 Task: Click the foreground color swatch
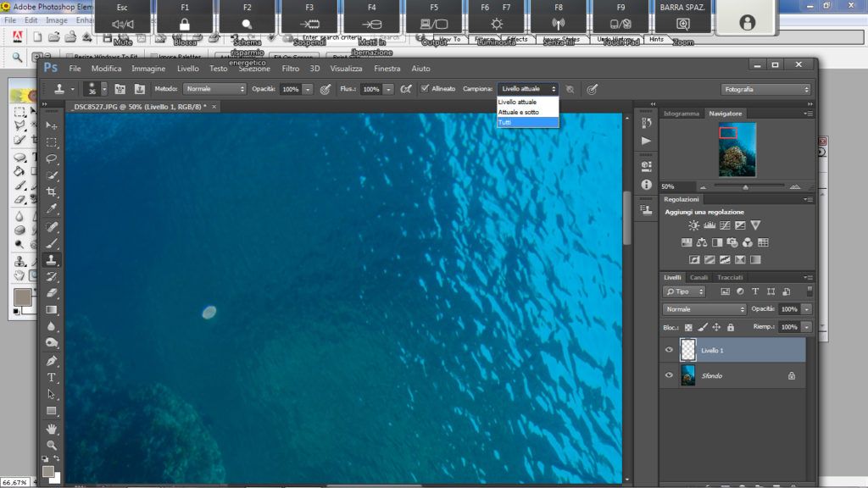click(x=48, y=471)
